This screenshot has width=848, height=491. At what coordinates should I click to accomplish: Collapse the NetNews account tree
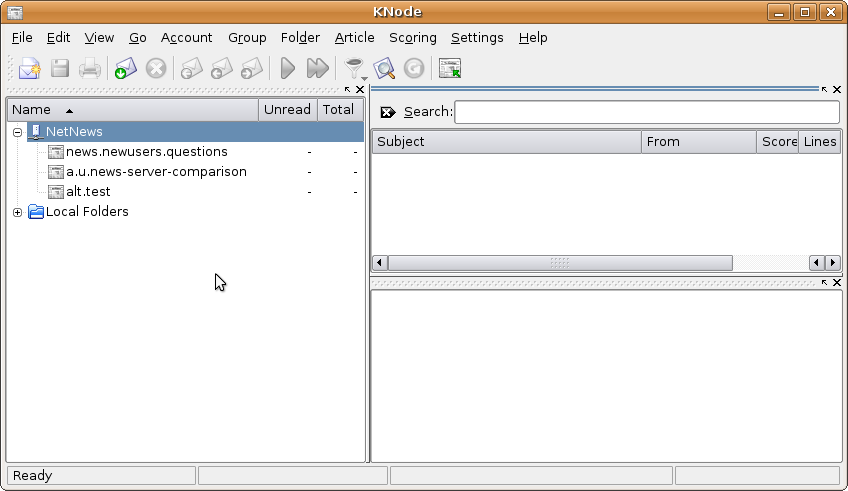[18, 132]
